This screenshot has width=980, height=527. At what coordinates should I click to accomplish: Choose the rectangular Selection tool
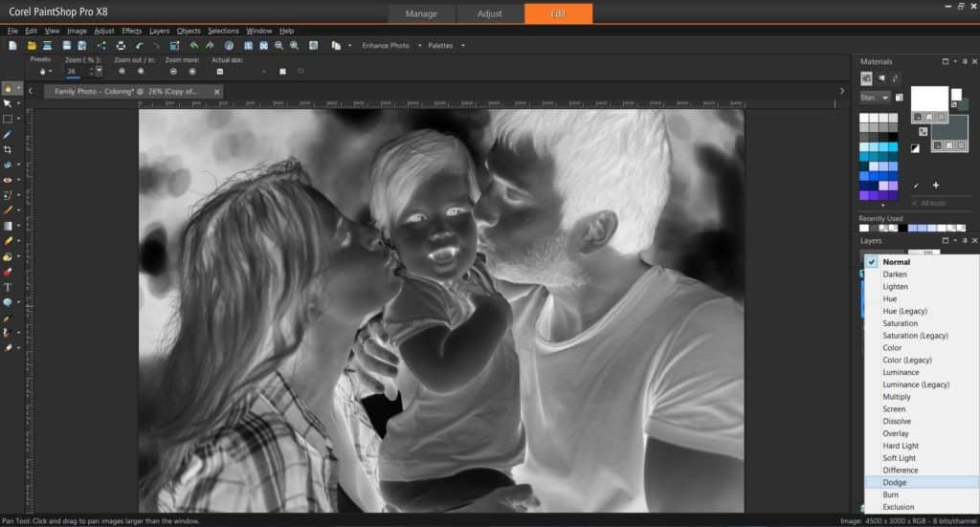[8, 119]
